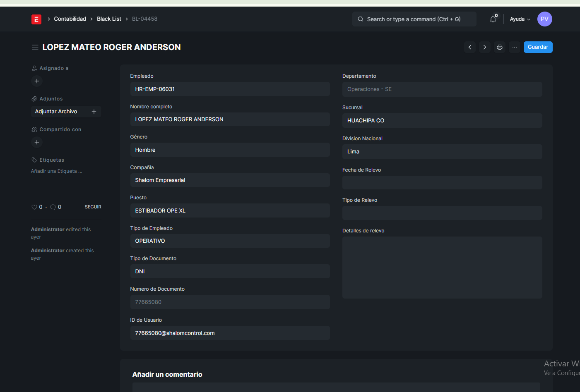The height and width of the screenshot is (392, 580).
Task: Like the document with heart icon
Action: [x=34, y=207]
